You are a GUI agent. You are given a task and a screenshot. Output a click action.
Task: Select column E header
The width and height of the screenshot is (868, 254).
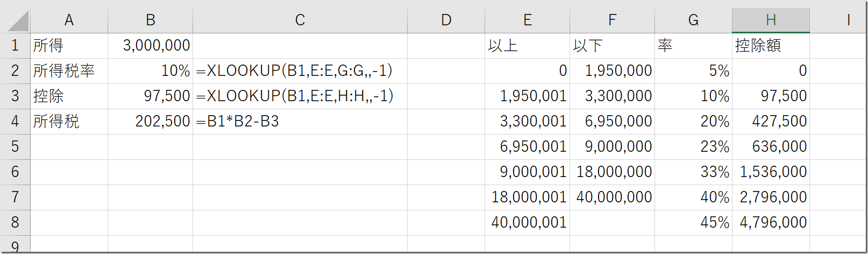527,20
